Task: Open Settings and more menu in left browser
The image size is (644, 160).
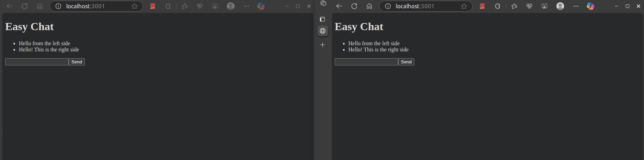Action: (246, 6)
